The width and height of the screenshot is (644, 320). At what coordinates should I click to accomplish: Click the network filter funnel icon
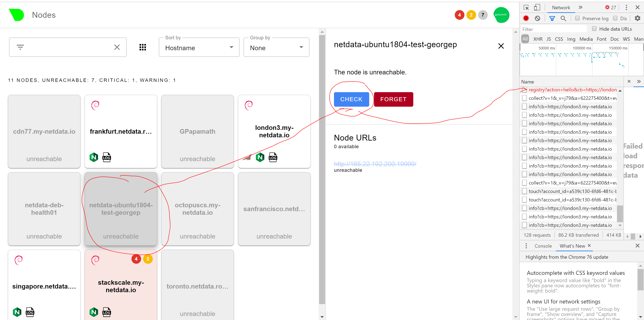click(x=552, y=18)
